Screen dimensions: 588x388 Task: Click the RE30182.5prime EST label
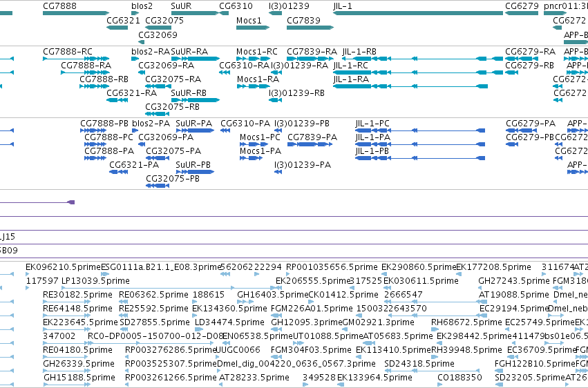[77, 295]
